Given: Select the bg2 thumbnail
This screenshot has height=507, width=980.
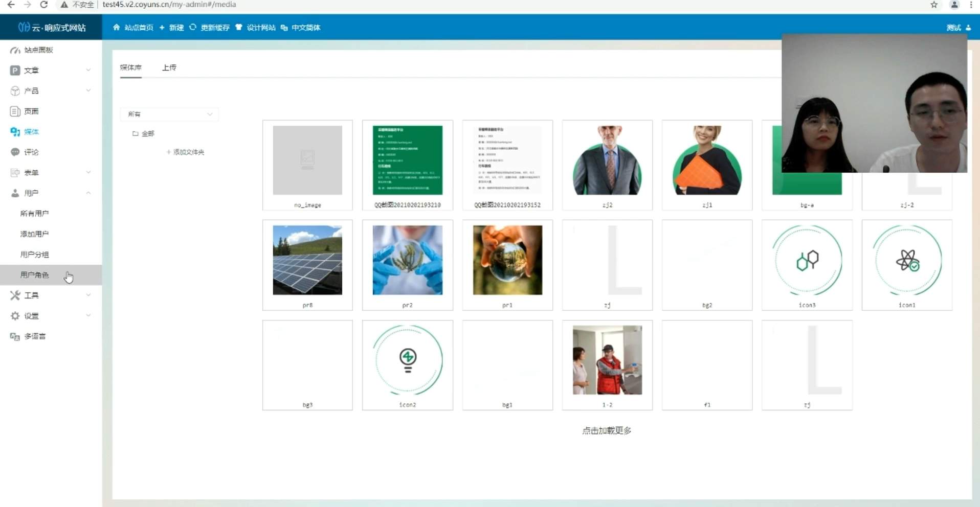Looking at the screenshot, I should click(707, 265).
